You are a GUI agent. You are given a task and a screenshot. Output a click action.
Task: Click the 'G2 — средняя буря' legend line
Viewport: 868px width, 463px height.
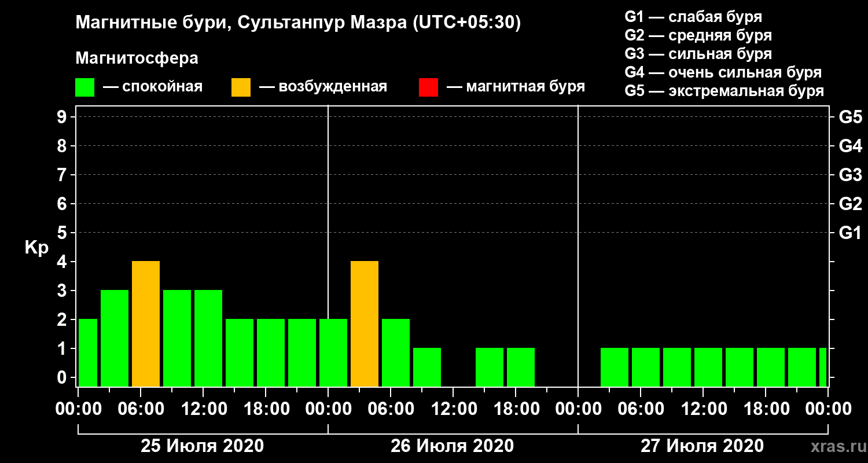point(698,35)
